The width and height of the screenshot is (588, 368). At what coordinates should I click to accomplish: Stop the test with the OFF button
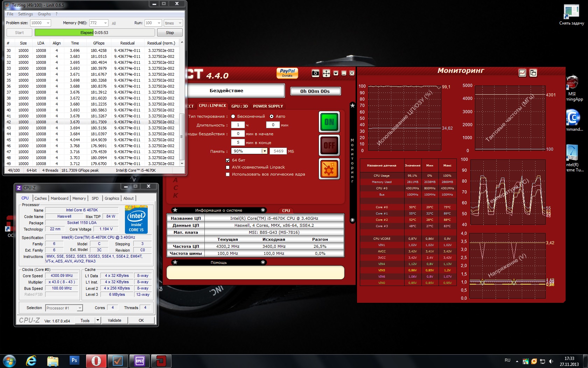(x=329, y=145)
